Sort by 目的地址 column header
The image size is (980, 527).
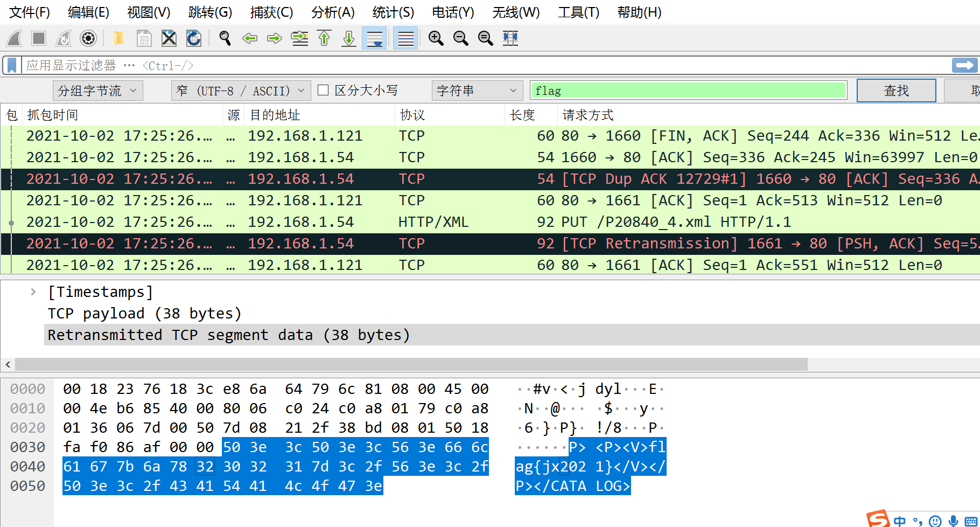point(319,115)
